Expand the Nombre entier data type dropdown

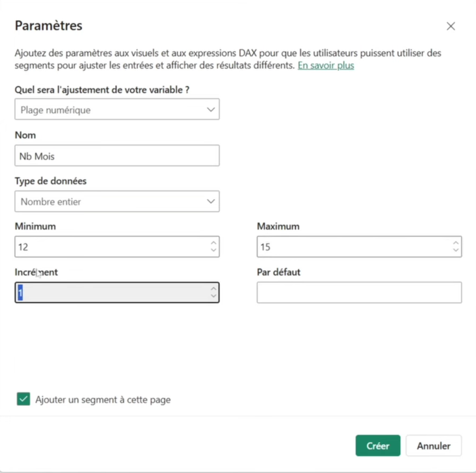pos(117,202)
